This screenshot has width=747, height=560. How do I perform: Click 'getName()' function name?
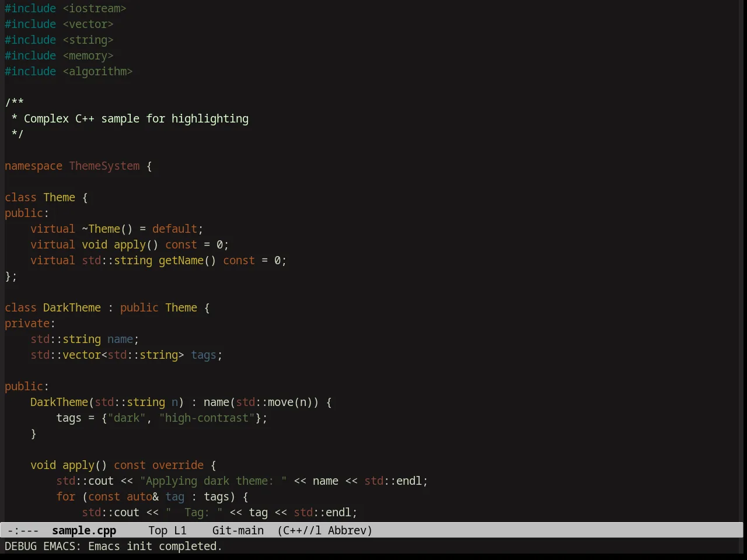(187, 260)
